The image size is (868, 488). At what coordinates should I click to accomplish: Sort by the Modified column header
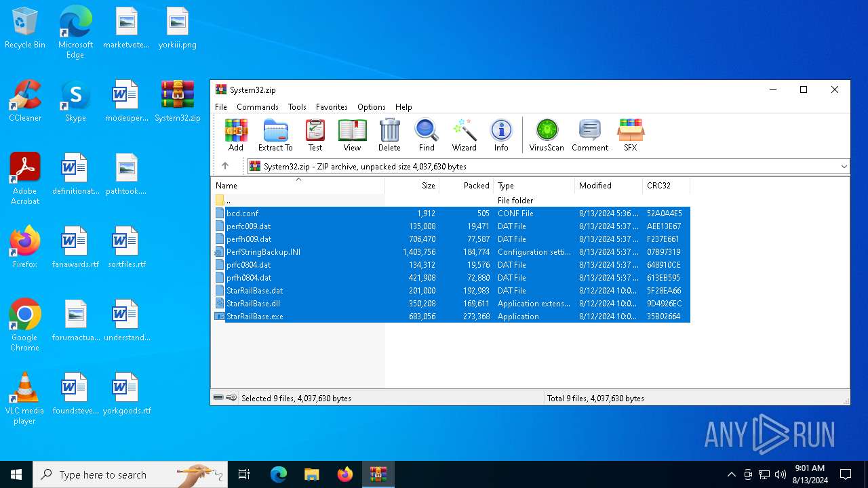608,186
